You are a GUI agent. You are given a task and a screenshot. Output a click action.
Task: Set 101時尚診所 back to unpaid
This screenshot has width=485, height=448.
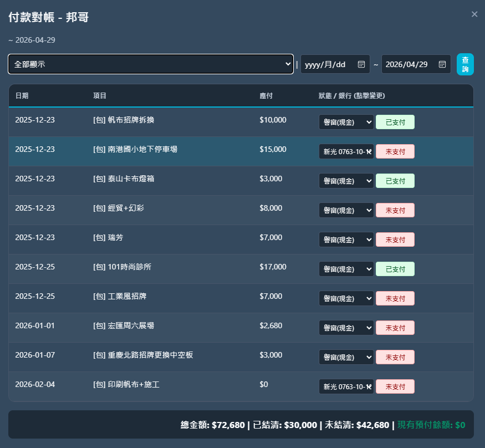(395, 269)
